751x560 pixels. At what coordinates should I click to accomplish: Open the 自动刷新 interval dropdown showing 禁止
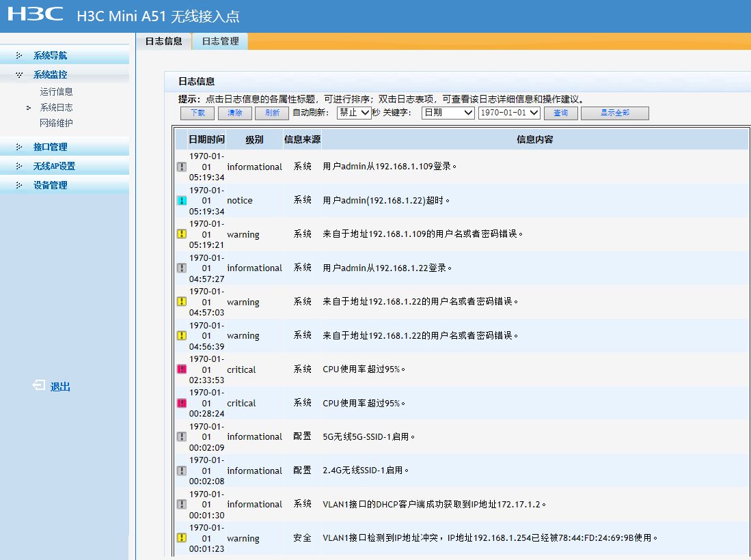354,113
